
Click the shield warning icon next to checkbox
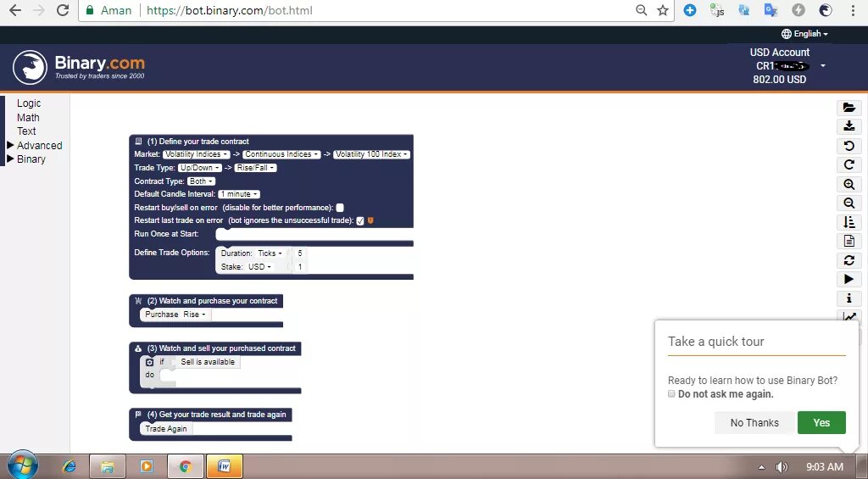(x=370, y=220)
